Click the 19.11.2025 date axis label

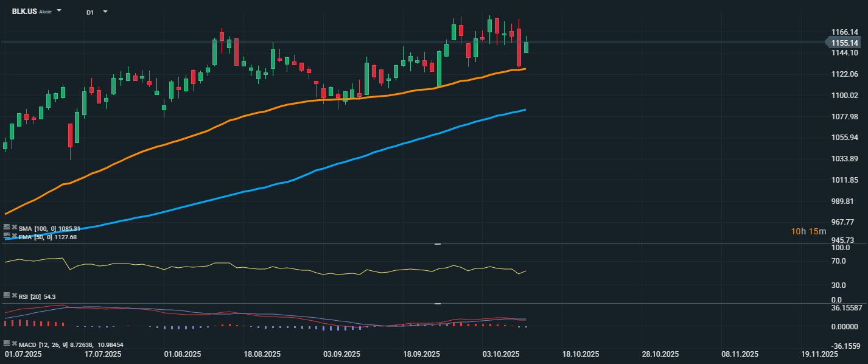tap(819, 354)
